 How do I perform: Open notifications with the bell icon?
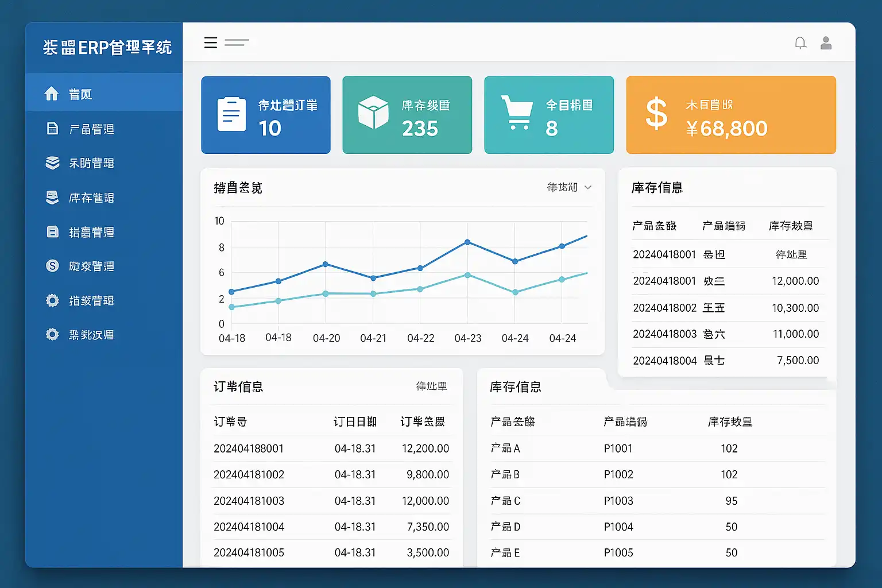pos(800,43)
